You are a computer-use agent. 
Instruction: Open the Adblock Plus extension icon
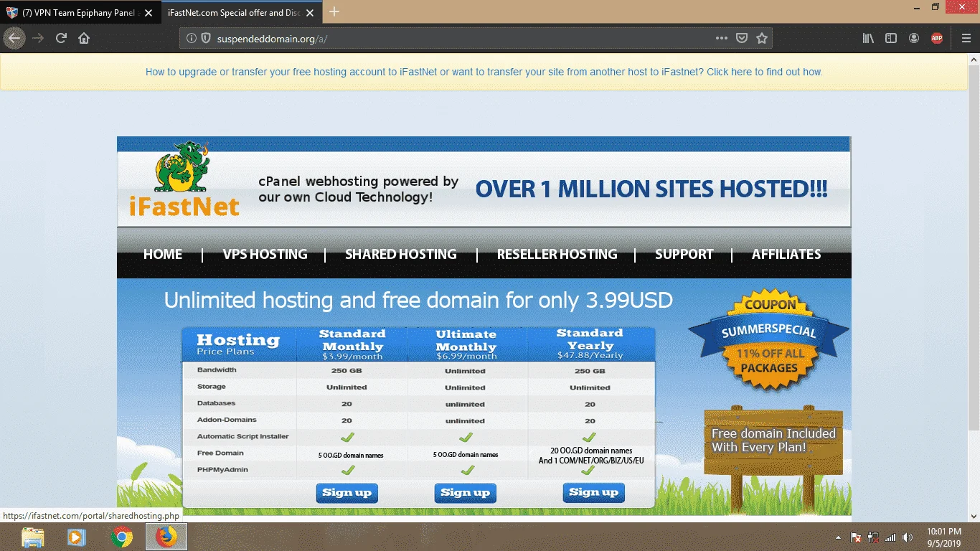pyautogui.click(x=937, y=38)
